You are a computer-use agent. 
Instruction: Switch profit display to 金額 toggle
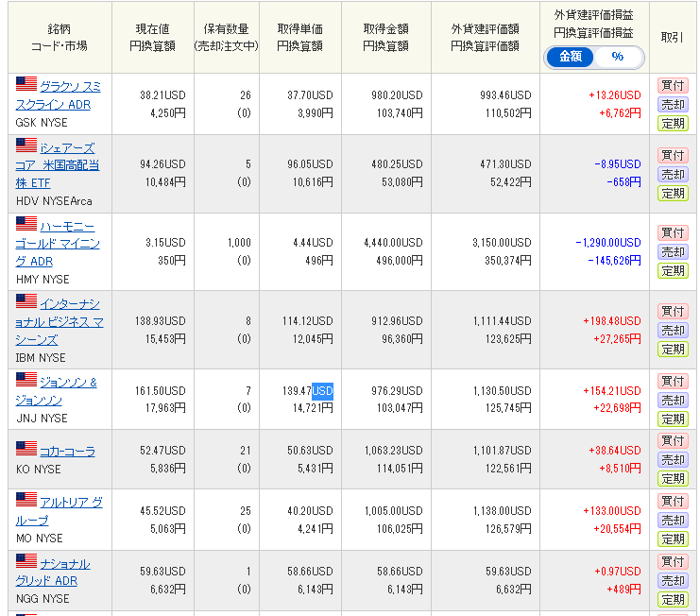(570, 57)
